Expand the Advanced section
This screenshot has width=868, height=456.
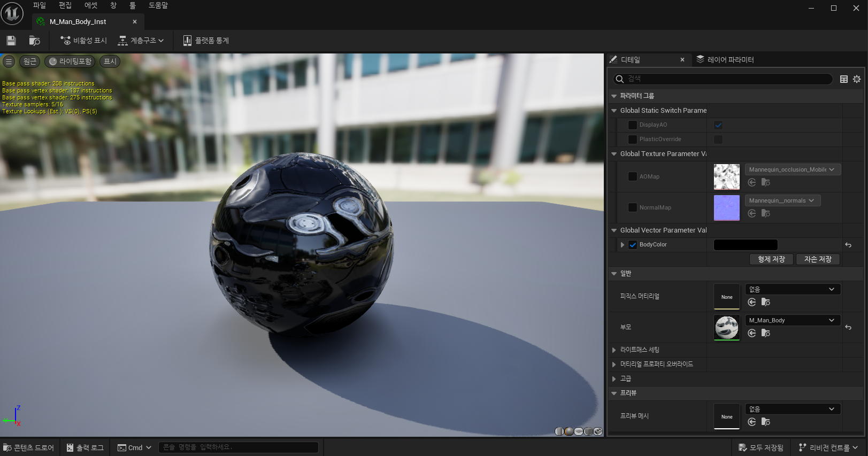point(614,379)
